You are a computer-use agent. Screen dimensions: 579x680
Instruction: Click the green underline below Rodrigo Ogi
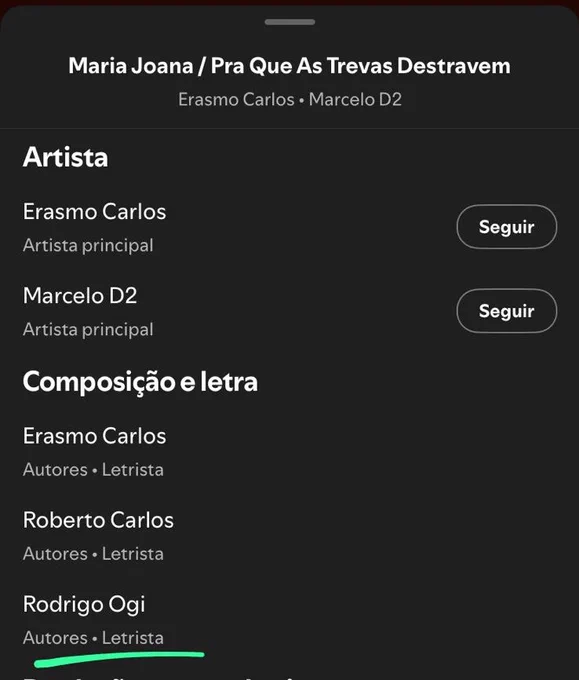pyautogui.click(x=119, y=658)
